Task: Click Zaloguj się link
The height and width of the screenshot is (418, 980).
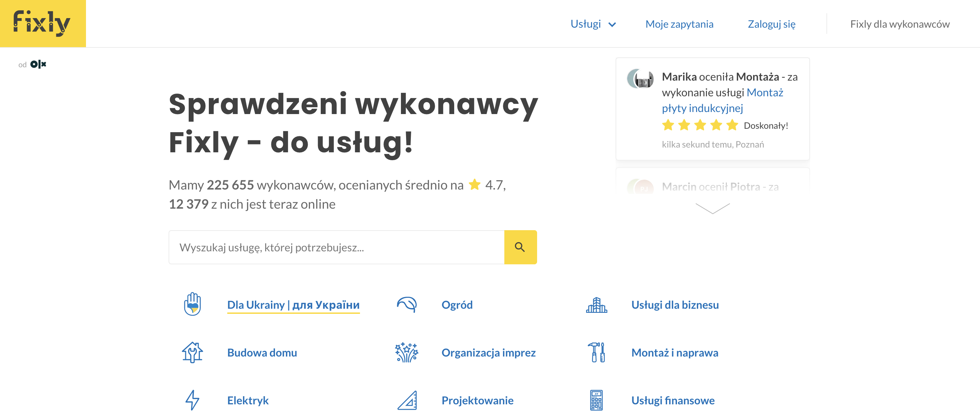Action: [771, 24]
